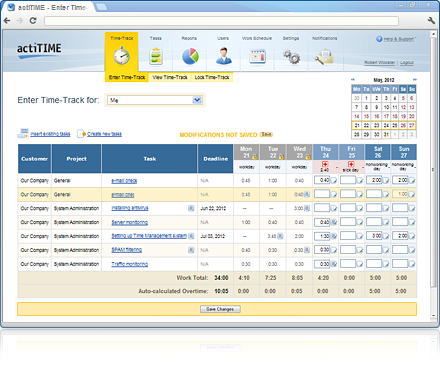Show description icon of SPAM filtering task
This screenshot has width=440, height=367.
coord(191,250)
